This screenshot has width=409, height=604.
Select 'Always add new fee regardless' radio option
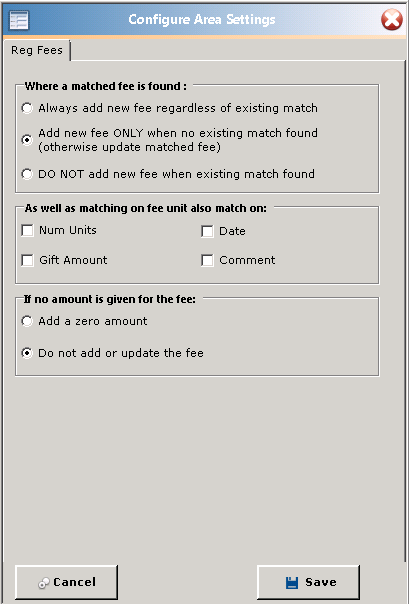[27, 108]
